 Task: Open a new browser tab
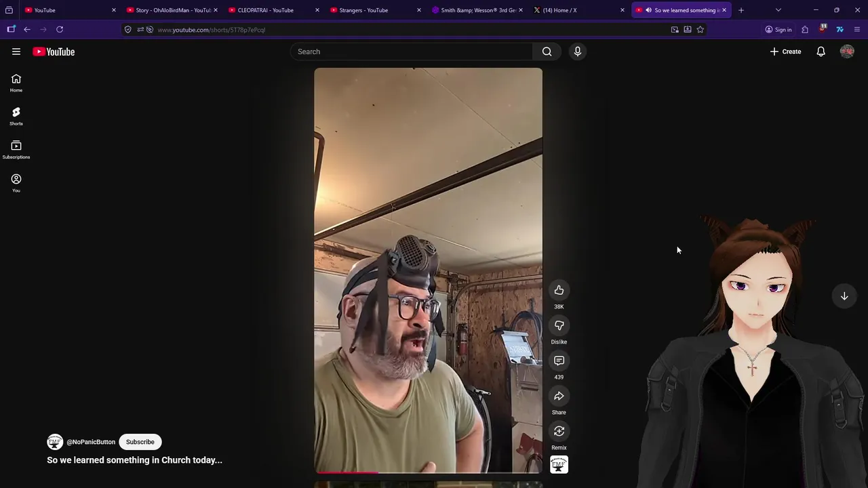[x=741, y=10]
